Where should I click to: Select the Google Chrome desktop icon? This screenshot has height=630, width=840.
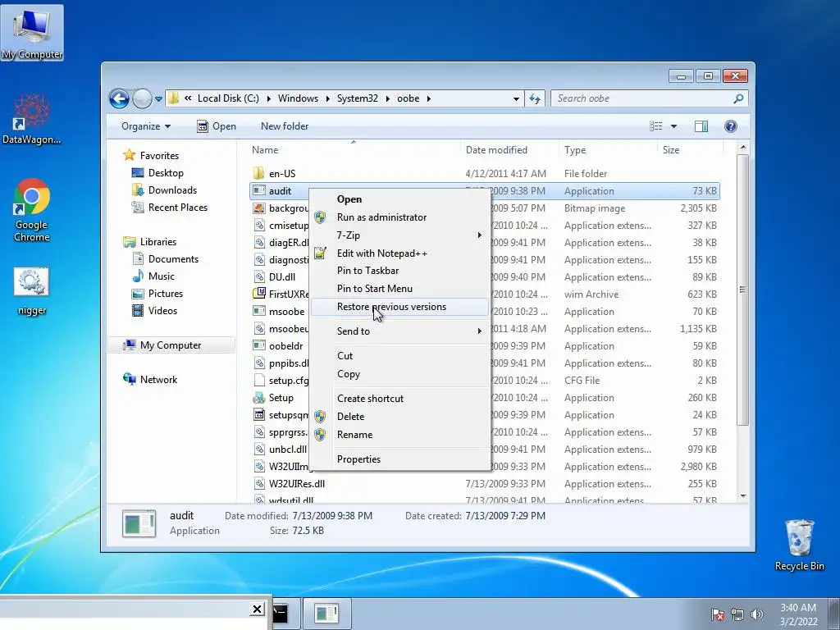(x=32, y=211)
